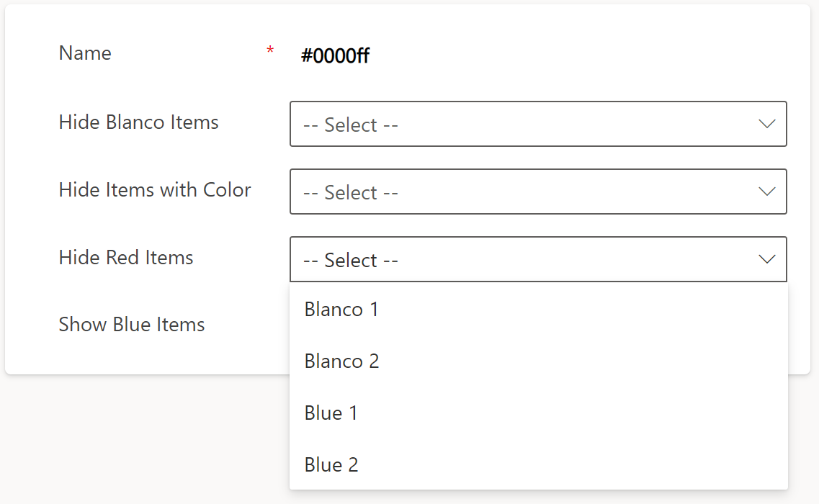819x504 pixels.
Task: Click the Hide Items with Color label
Action: point(155,189)
